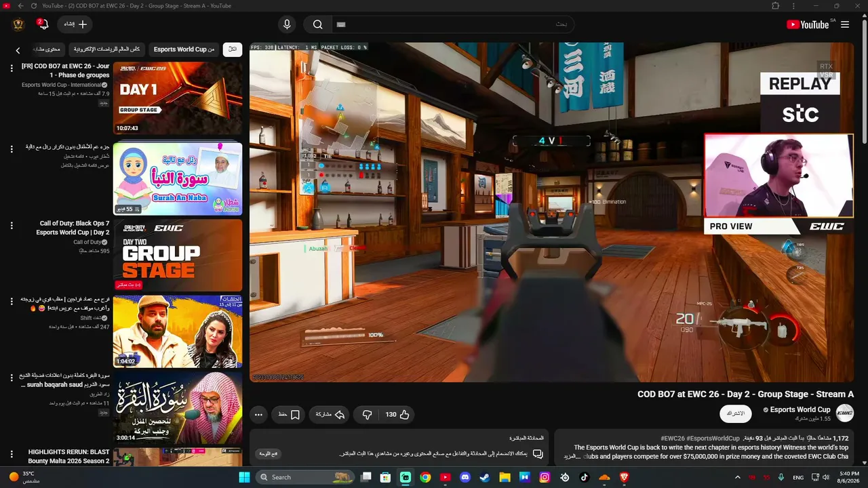Open more actions ellipsis under video
Image resolution: width=868 pixels, height=488 pixels.
258,414
